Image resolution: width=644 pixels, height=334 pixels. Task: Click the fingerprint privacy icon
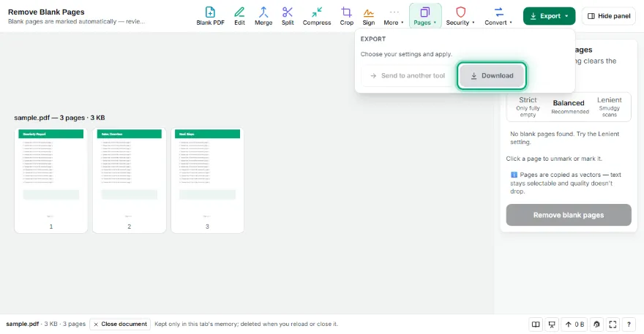(x=596, y=324)
